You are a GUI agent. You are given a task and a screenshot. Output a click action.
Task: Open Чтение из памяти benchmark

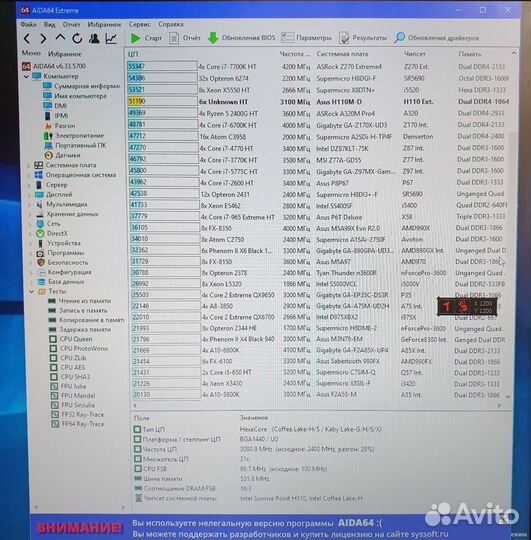coord(80,301)
